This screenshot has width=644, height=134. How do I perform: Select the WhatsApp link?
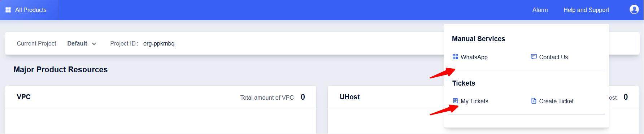click(x=474, y=57)
